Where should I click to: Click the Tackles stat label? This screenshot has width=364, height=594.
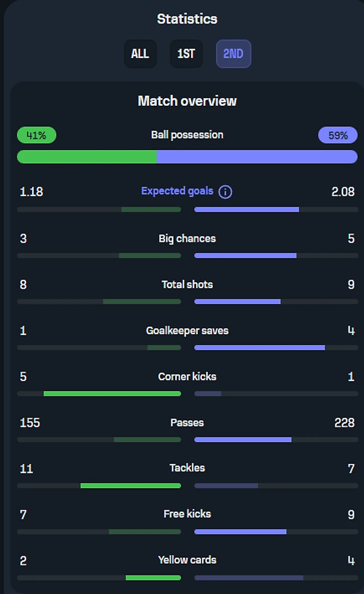[187, 468]
